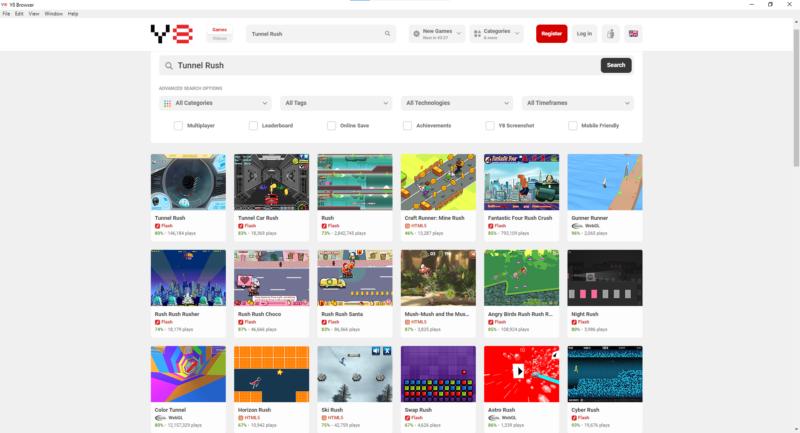Click the WebGL icon under Gunner Runner
This screenshot has height=433, width=800.
point(577,225)
